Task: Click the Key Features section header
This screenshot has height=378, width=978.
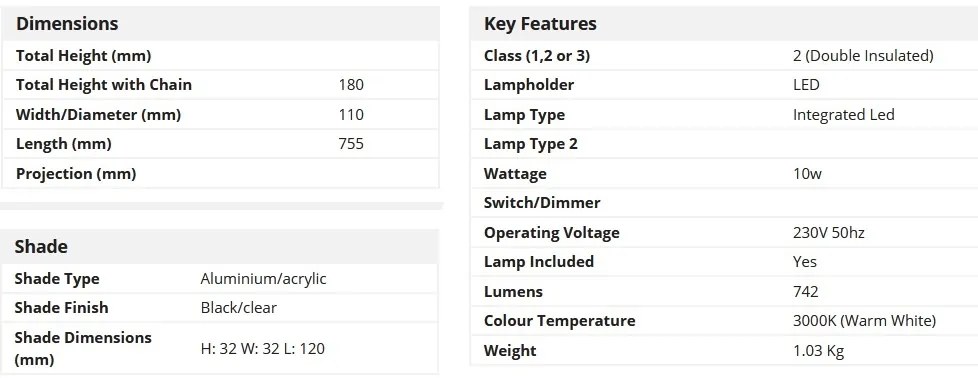Action: click(x=540, y=24)
